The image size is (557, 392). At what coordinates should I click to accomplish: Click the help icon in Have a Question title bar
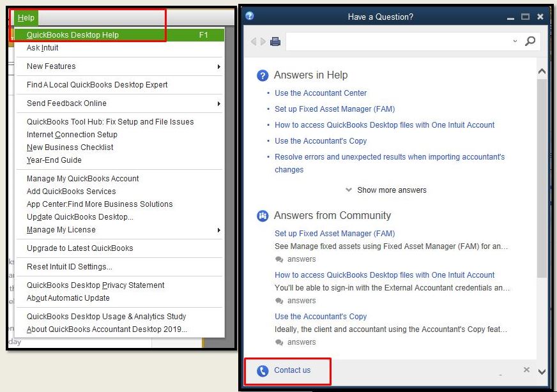[x=250, y=16]
